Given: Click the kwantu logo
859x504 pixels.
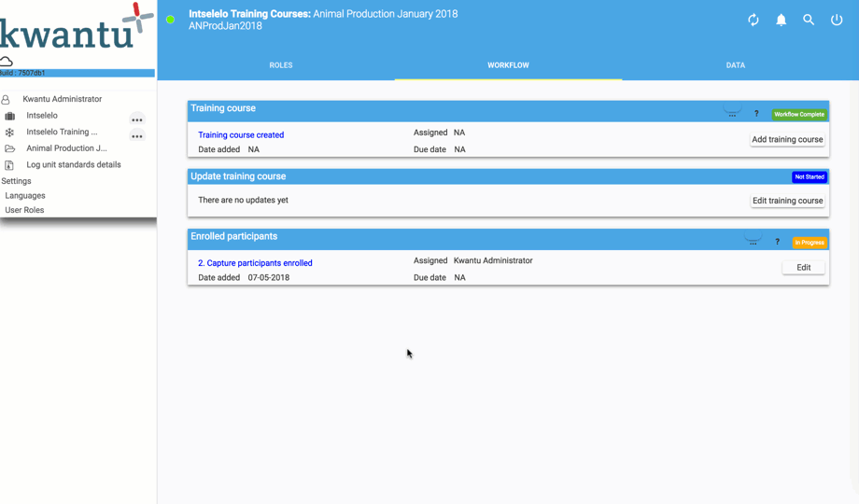Looking at the screenshot, I should click(x=77, y=27).
